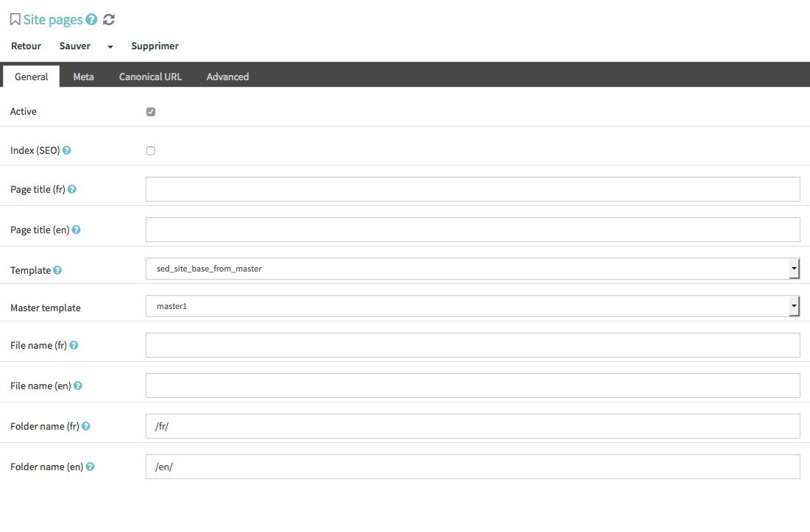
Task: Click the Sauver button
Action: point(75,46)
